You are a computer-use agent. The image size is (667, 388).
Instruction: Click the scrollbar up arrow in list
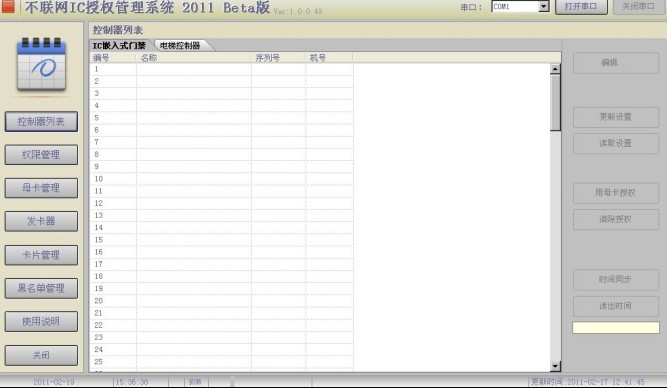(555, 68)
